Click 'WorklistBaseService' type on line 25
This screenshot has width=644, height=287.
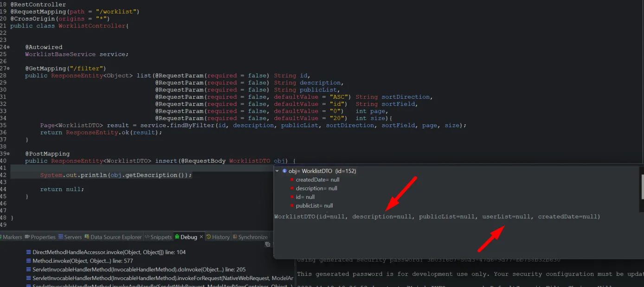[x=60, y=54]
